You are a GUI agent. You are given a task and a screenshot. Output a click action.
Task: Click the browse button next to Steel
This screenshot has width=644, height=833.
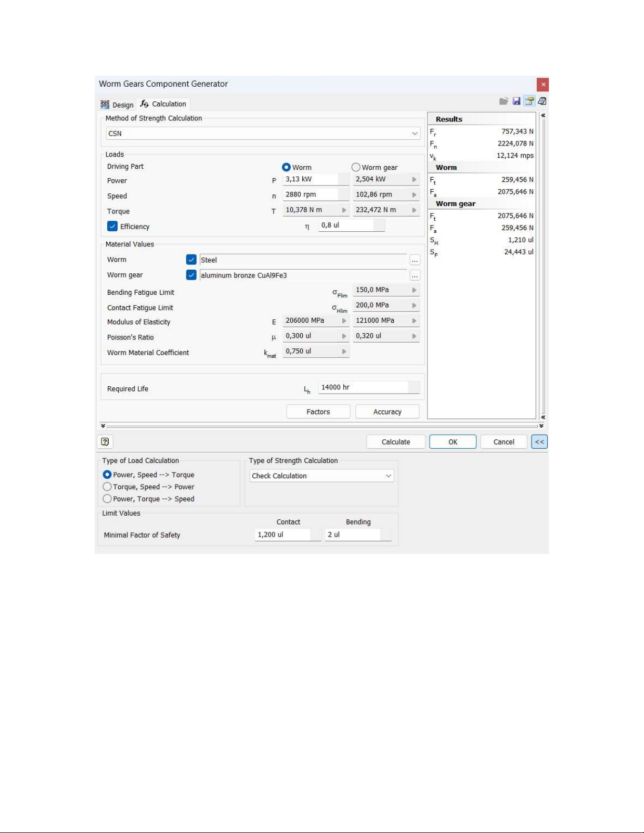[415, 260]
